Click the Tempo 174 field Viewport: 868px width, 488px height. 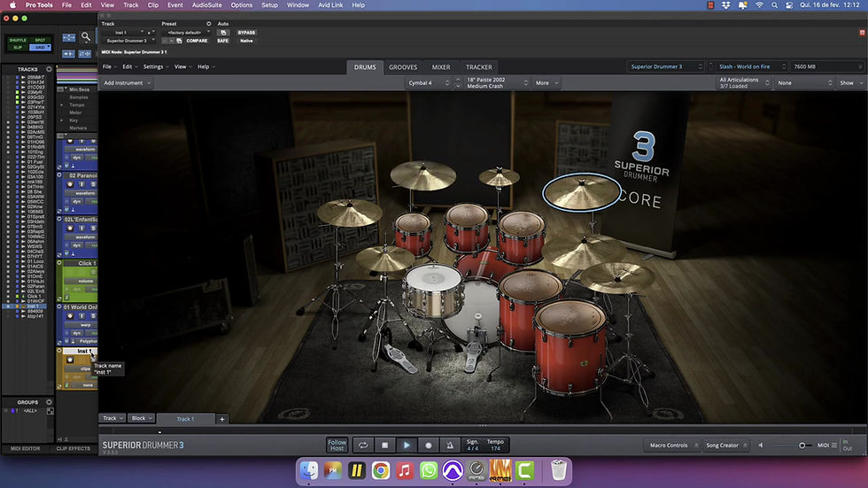495,445
